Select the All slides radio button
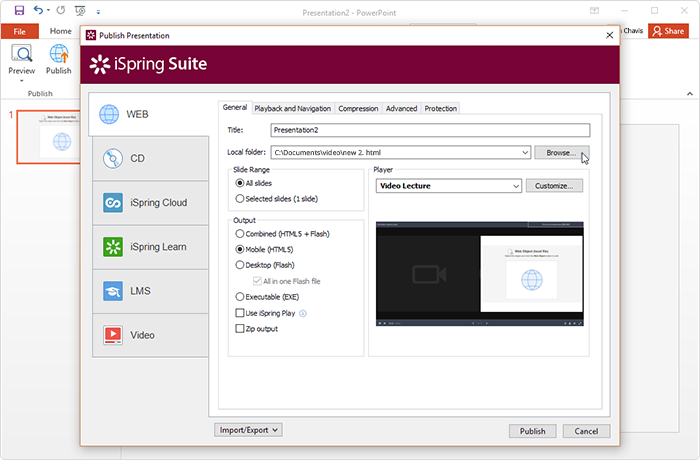This screenshot has height=460, width=700. click(x=240, y=183)
